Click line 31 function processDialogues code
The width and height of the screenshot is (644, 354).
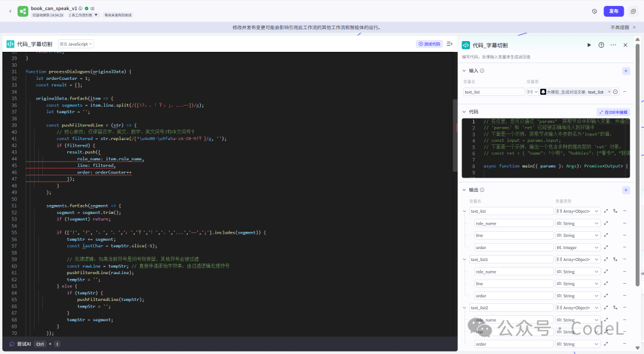79,72
